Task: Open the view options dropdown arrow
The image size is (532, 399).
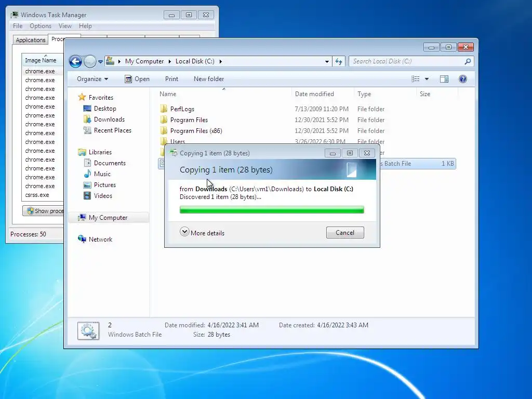Action: click(427, 79)
